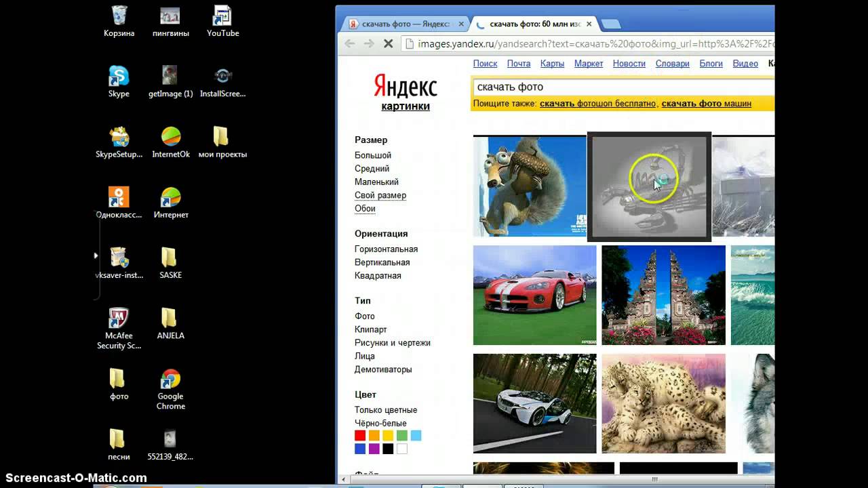Choose Квадратная orientation filter
The height and width of the screenshot is (488, 868).
[x=378, y=275]
